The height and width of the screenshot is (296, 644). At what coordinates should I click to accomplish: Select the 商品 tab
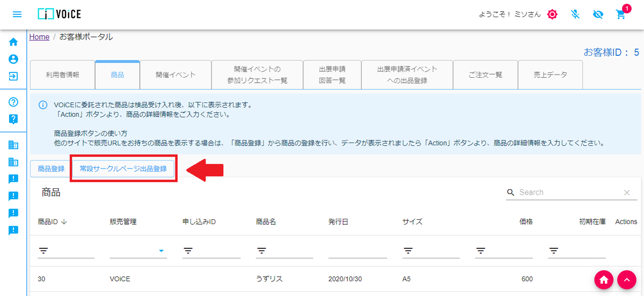tap(117, 75)
